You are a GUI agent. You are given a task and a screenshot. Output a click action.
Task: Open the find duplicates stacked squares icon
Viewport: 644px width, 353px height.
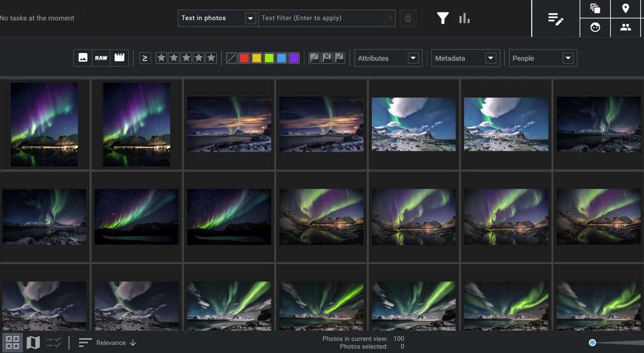(595, 8)
